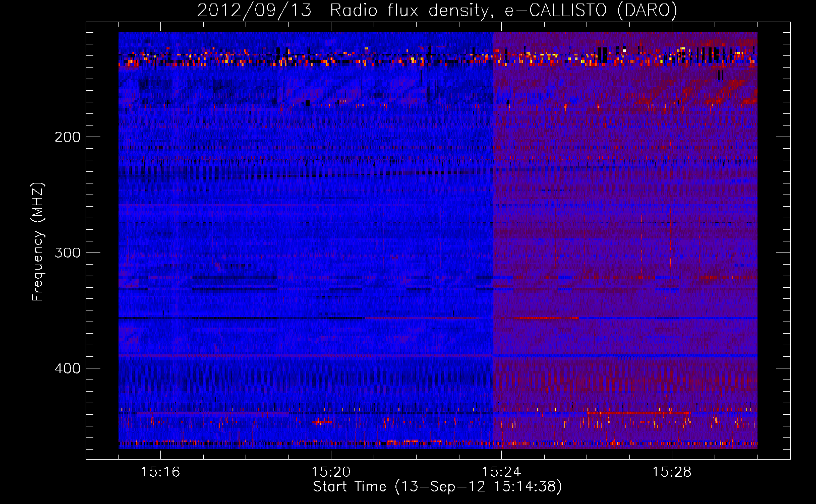
Task: Click the 15:28 time tick label
Action: [672, 472]
